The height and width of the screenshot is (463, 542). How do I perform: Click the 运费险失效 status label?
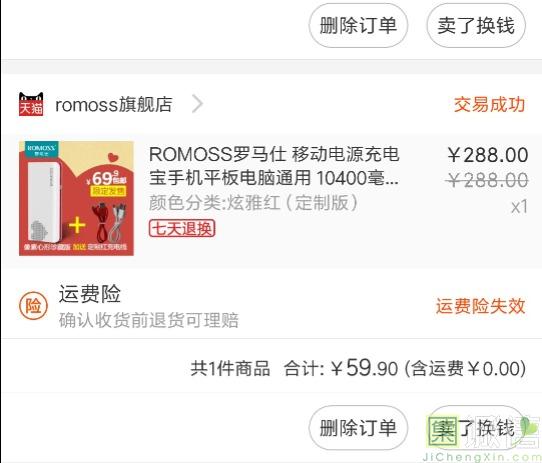pos(480,306)
